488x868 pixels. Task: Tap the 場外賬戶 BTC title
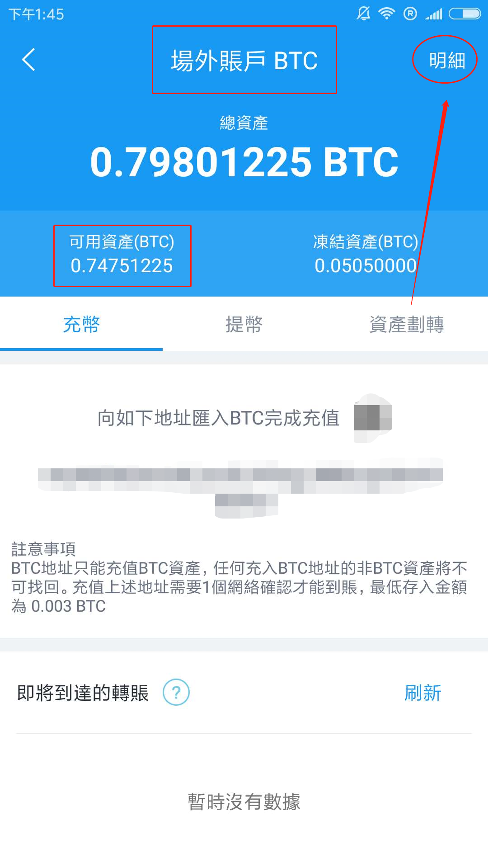pos(244,61)
